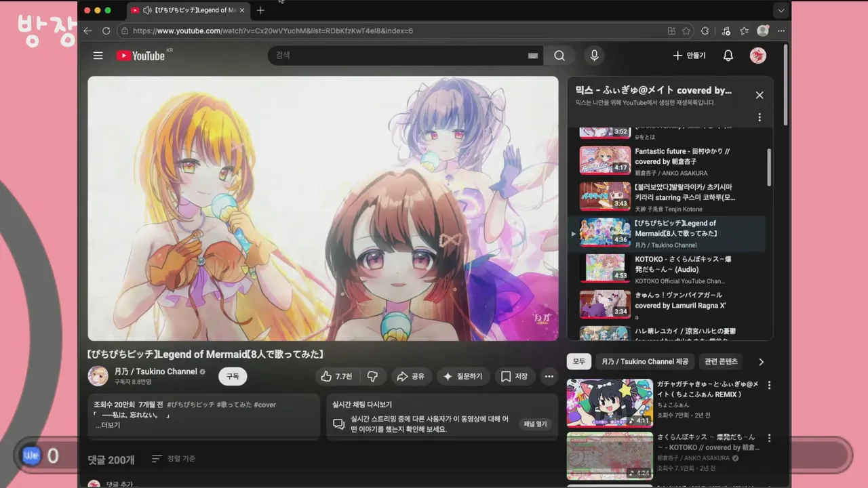
Task: Click the main video player
Action: (x=323, y=208)
